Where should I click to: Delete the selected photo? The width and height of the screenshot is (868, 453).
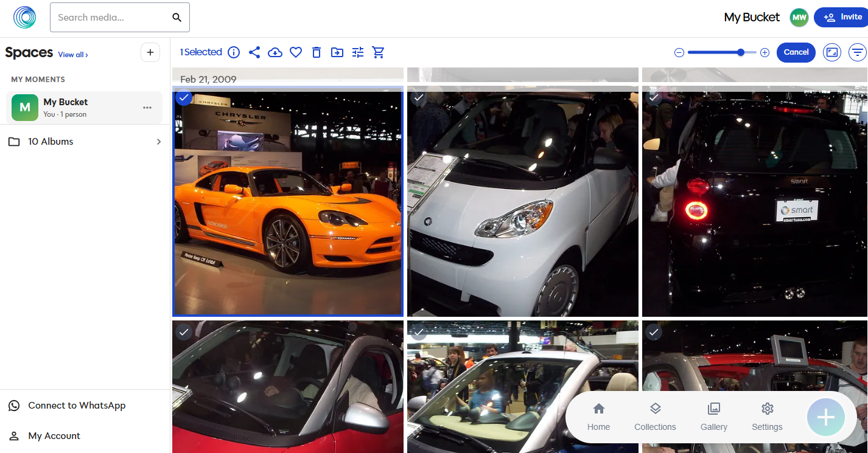pos(317,52)
